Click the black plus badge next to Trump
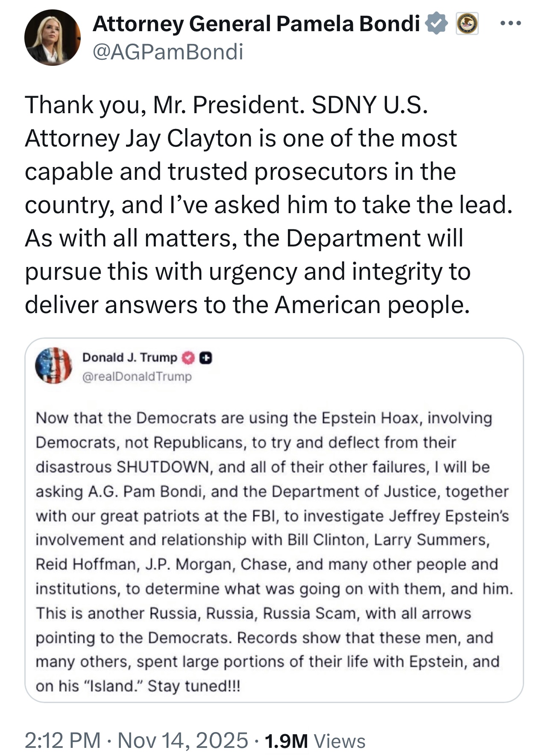This screenshot has width=548, height=756. point(206,358)
